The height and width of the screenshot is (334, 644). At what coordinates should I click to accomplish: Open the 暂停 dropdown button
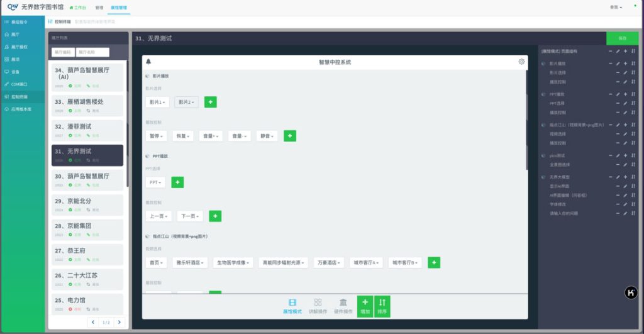[x=157, y=136]
